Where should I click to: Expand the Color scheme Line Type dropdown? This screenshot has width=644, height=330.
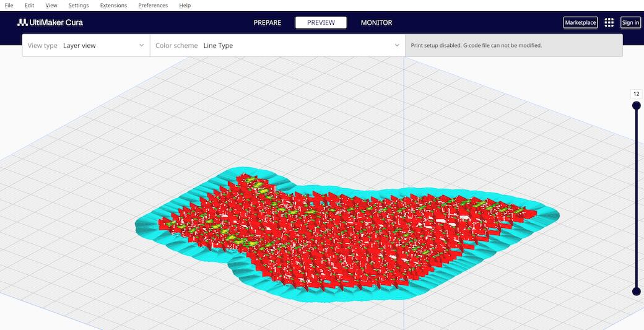pos(277,45)
